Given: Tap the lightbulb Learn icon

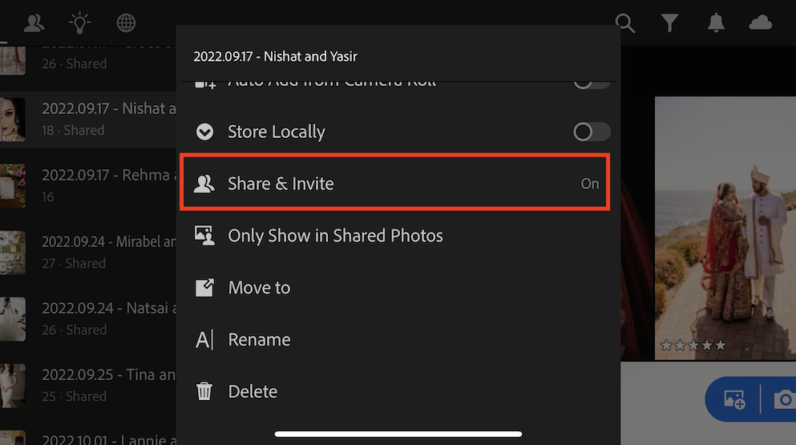Looking at the screenshot, I should click(79, 22).
